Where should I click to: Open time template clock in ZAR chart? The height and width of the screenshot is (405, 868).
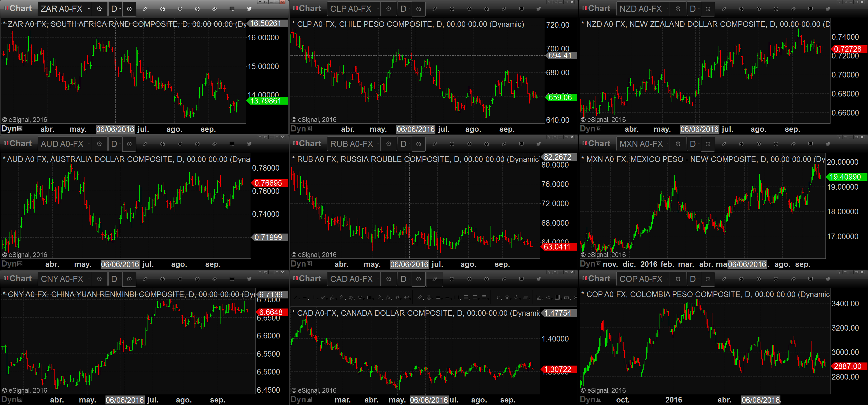pos(129,9)
